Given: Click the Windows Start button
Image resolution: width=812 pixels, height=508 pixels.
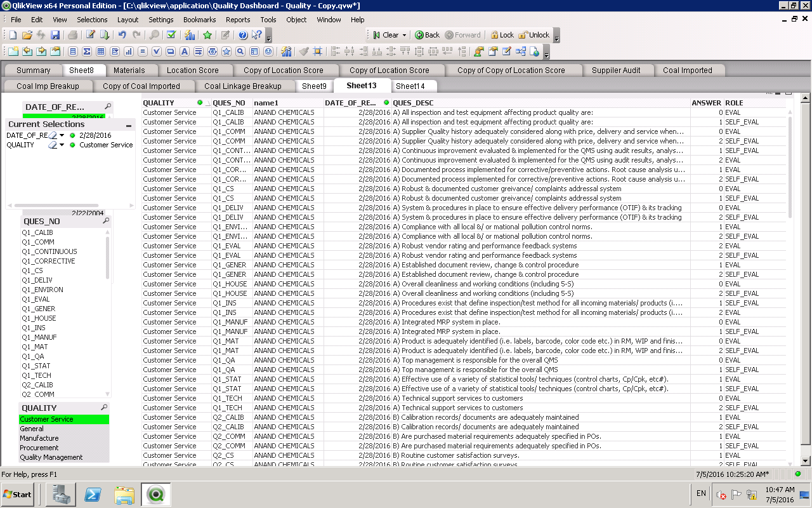Looking at the screenshot, I should click(18, 494).
